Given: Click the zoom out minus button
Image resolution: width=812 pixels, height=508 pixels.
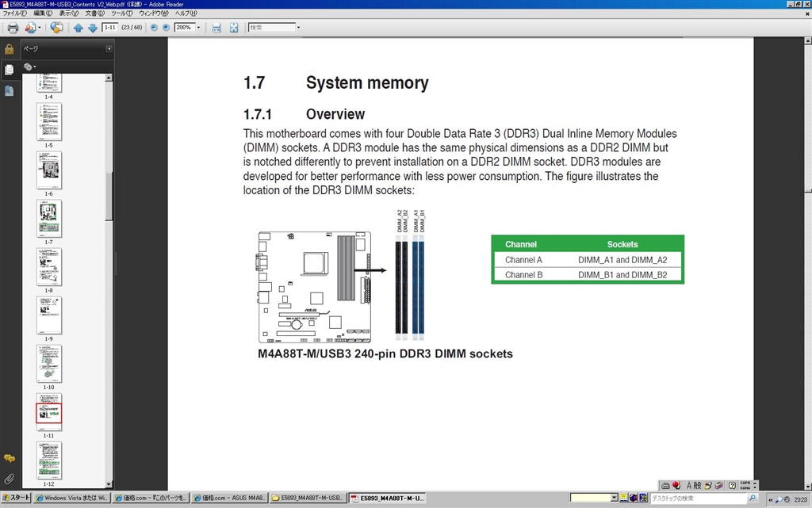Looking at the screenshot, I should click(154, 28).
